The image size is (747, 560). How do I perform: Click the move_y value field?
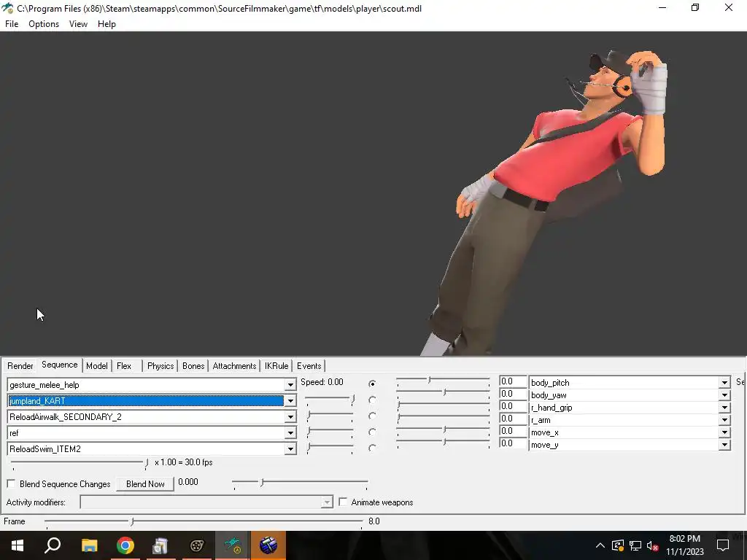click(x=513, y=443)
